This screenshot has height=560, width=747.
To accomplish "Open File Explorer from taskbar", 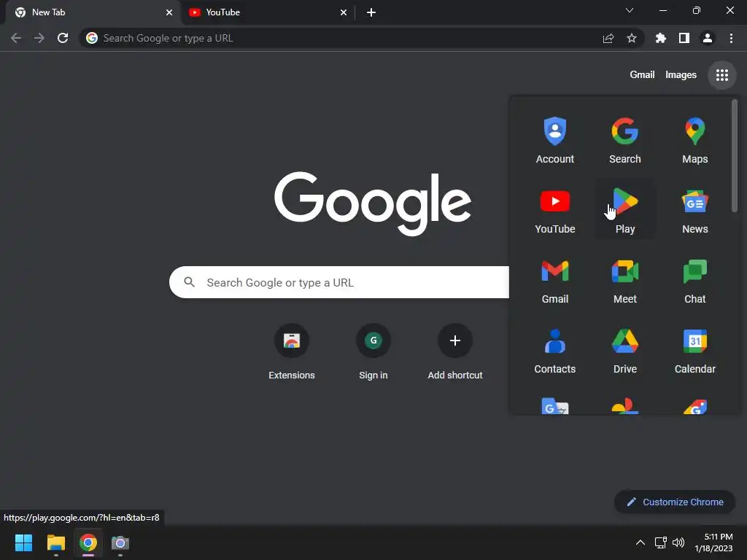I will (55, 542).
